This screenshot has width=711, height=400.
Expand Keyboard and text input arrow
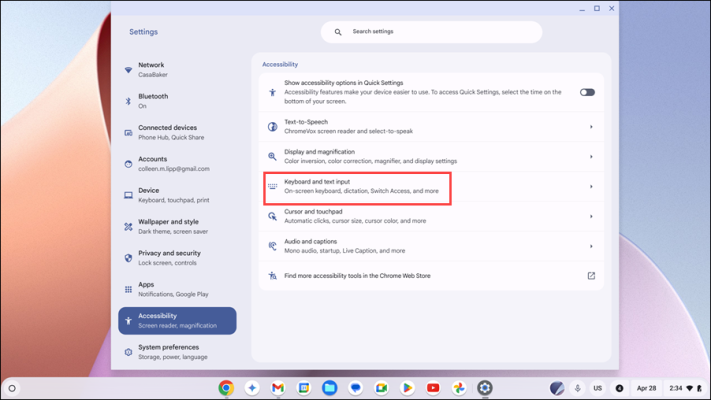591,186
